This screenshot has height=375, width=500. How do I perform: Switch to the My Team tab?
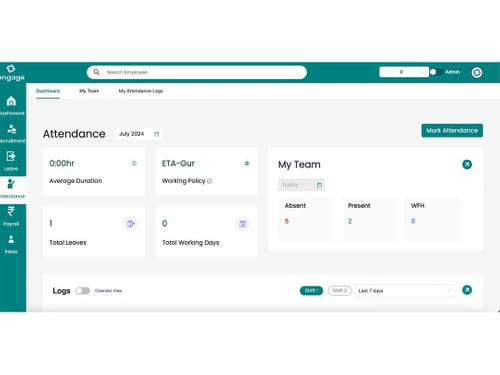click(89, 91)
